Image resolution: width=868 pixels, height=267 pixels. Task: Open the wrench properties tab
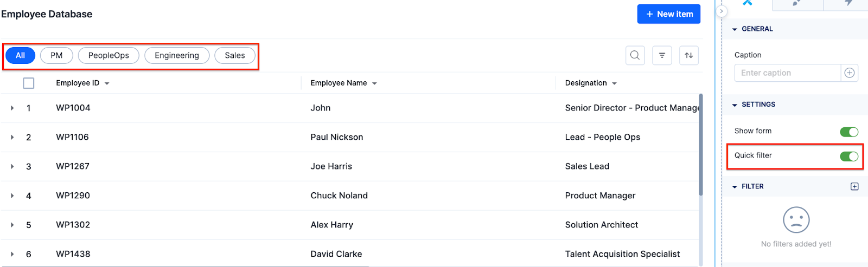coord(747,3)
